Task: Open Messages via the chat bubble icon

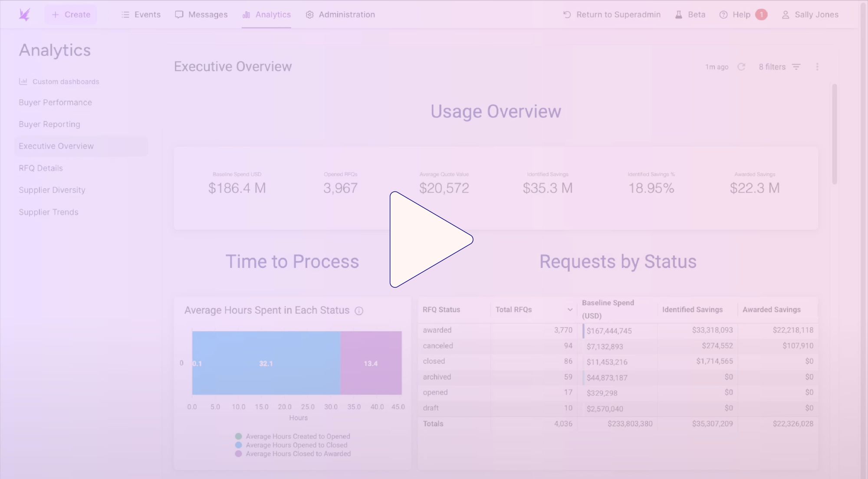Action: (x=179, y=14)
